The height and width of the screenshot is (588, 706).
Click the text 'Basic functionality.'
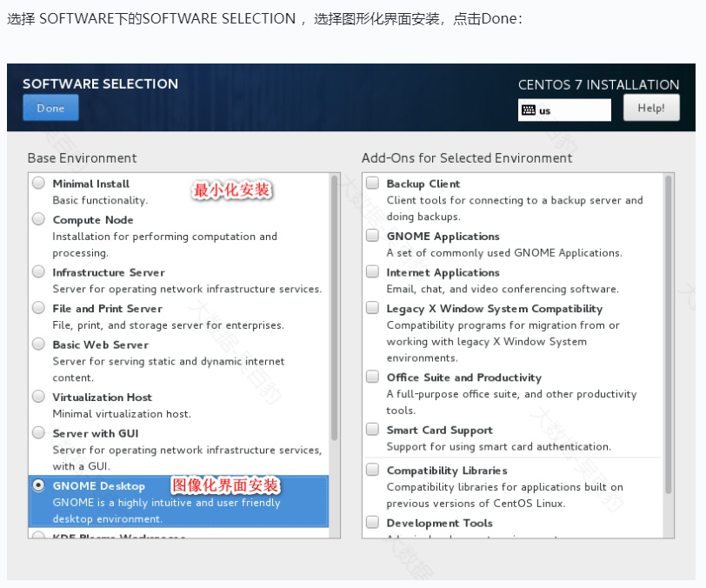100,200
